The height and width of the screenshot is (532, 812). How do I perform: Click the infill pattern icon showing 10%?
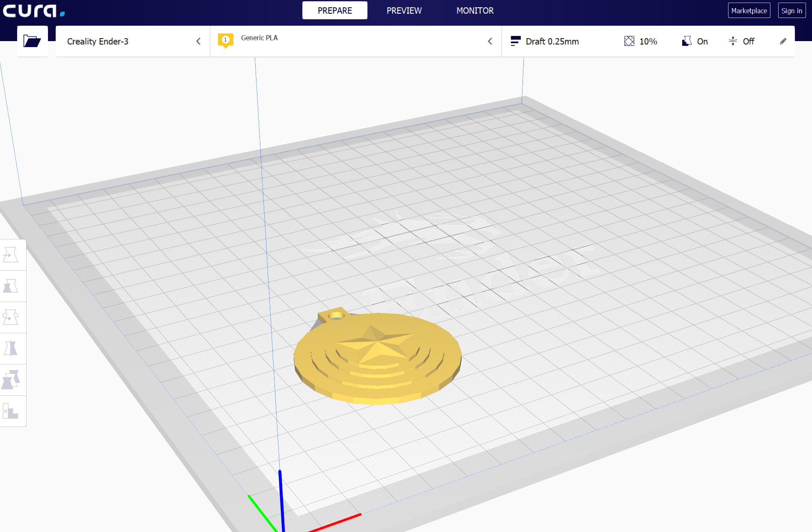[629, 41]
